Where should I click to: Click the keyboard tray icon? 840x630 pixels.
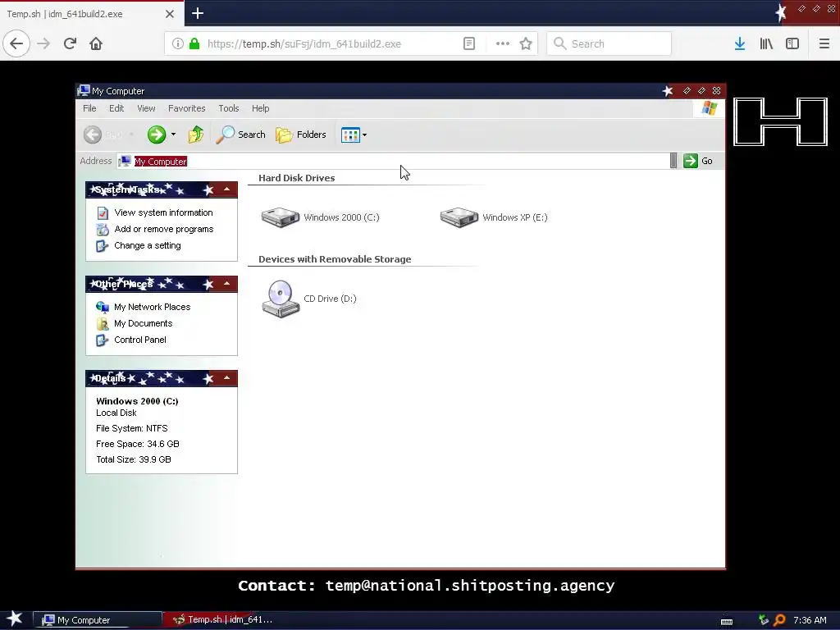coord(727,621)
